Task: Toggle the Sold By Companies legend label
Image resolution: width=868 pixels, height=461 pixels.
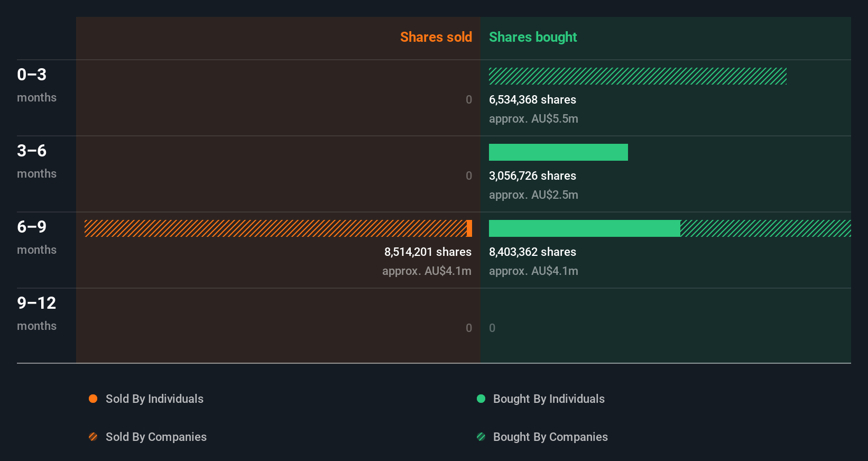Action: click(x=156, y=437)
